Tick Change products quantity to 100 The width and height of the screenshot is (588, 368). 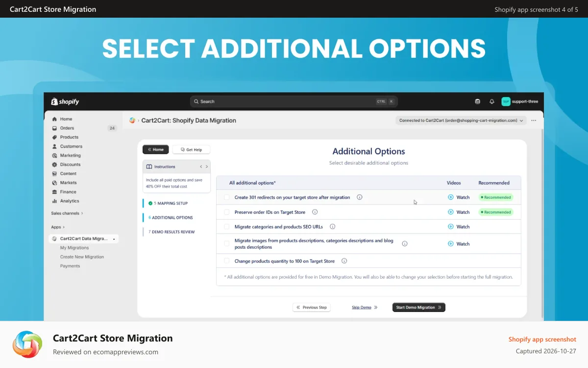[x=227, y=261]
